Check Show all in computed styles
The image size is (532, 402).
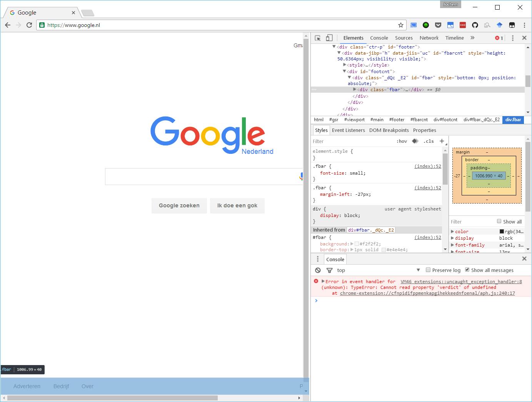499,221
